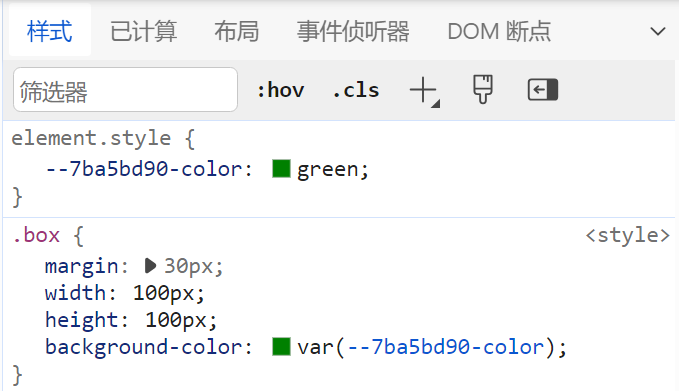Focus the 筛选器 filter input

pyautogui.click(x=126, y=90)
